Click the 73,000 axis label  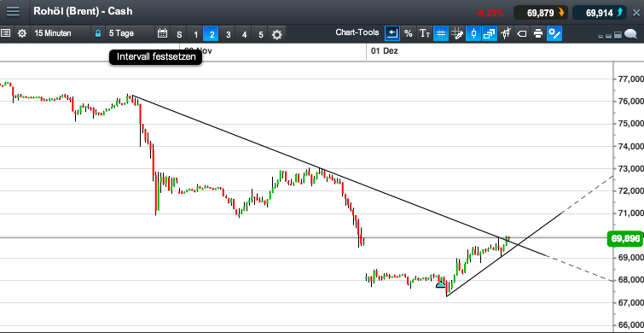pos(630,168)
